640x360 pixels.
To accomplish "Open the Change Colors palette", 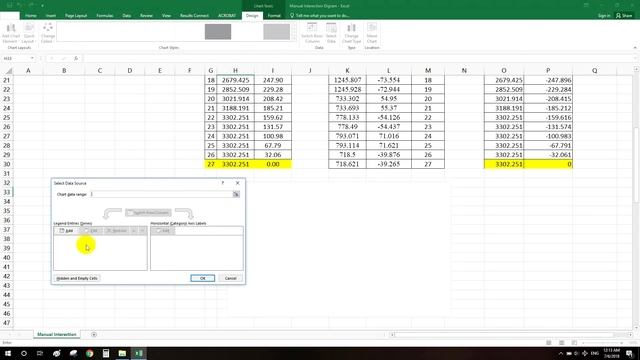I will 47,33.
